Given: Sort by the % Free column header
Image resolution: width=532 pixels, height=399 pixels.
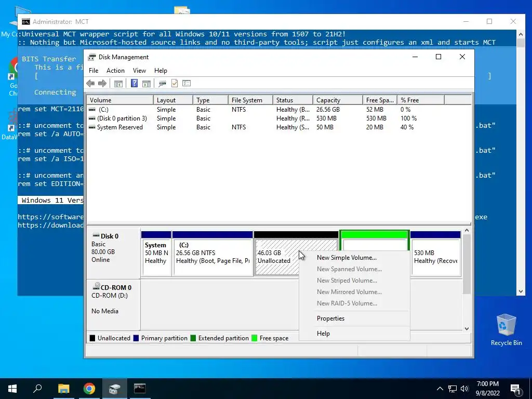Looking at the screenshot, I should [421, 100].
